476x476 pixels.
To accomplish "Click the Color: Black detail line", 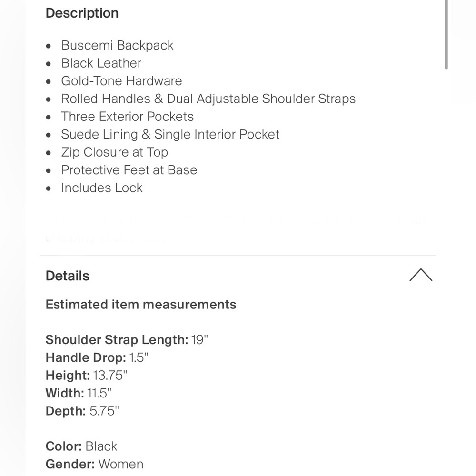I will click(x=81, y=446).
